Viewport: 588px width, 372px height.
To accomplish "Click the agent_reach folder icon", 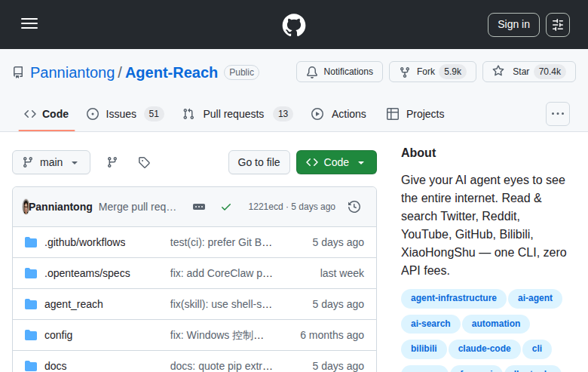I will tap(31, 304).
